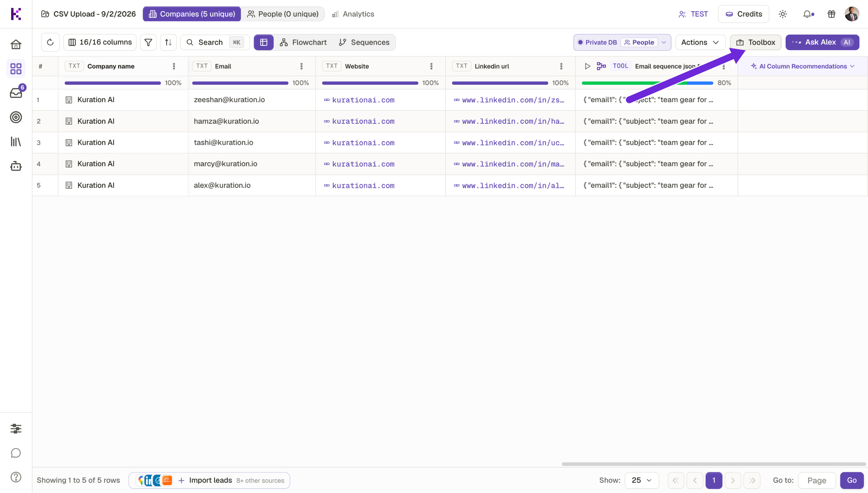Click the Go to Page input
Image resolution: width=868 pixels, height=493 pixels.
[817, 480]
